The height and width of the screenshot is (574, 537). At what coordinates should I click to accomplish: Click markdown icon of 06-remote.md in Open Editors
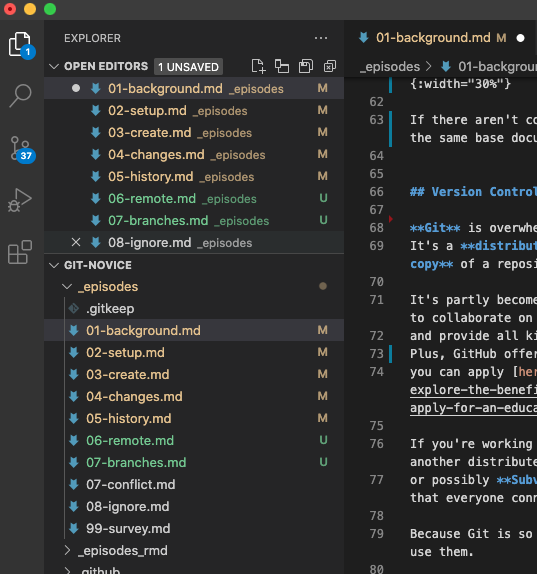[x=96, y=198]
